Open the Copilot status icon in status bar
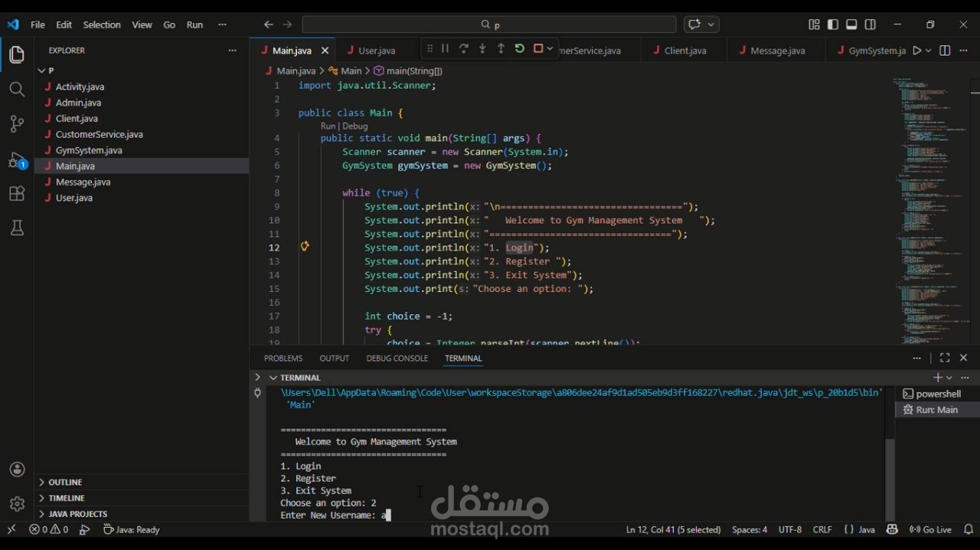980x550 pixels. (892, 529)
